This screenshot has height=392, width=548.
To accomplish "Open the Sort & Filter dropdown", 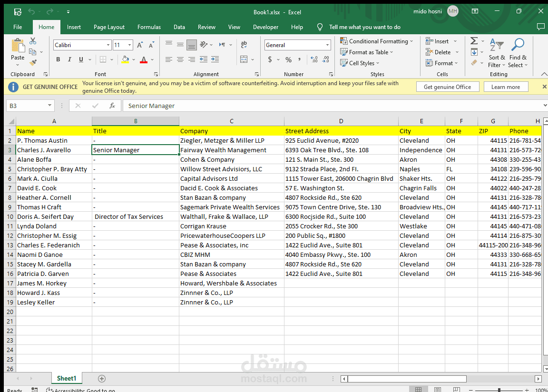I will (x=497, y=53).
